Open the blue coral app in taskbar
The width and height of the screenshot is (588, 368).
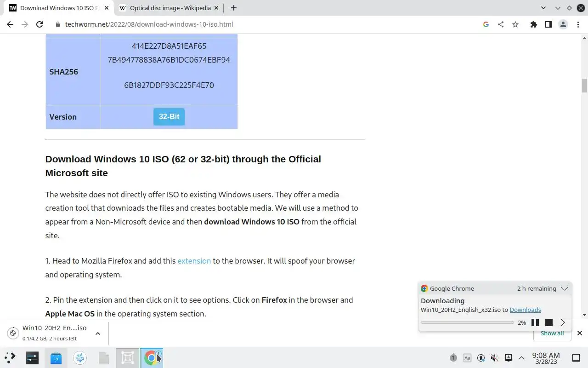pyautogui.click(x=80, y=357)
